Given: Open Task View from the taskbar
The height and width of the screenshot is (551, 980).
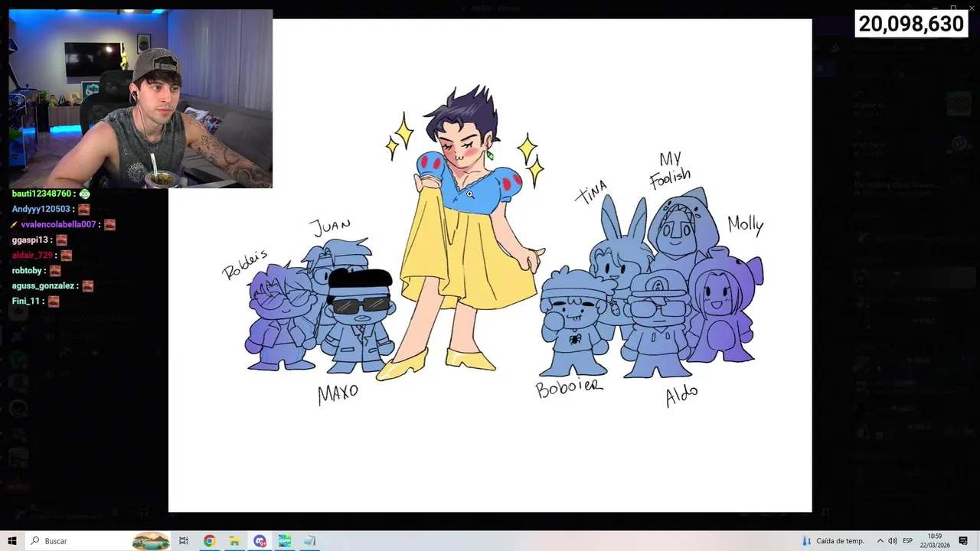Looking at the screenshot, I should 184,541.
